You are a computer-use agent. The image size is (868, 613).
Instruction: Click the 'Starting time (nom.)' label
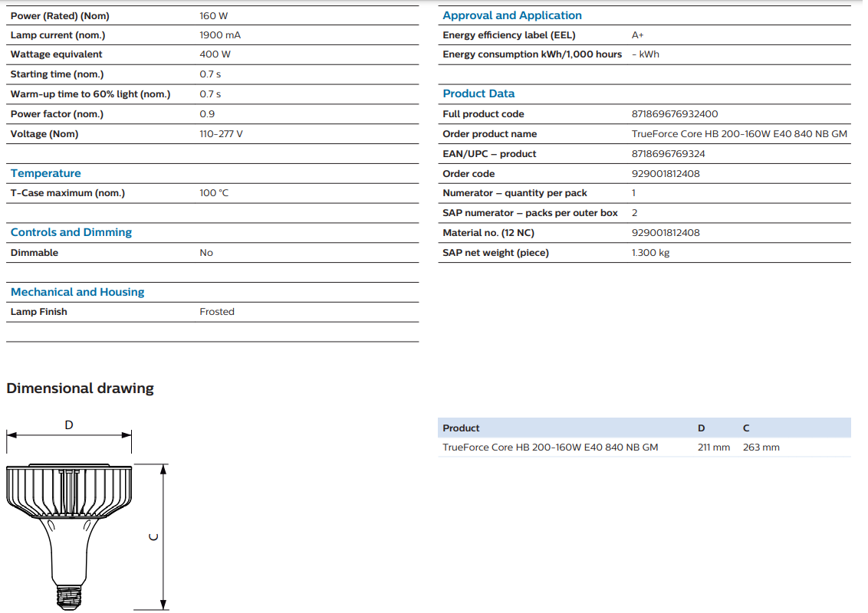point(57,74)
